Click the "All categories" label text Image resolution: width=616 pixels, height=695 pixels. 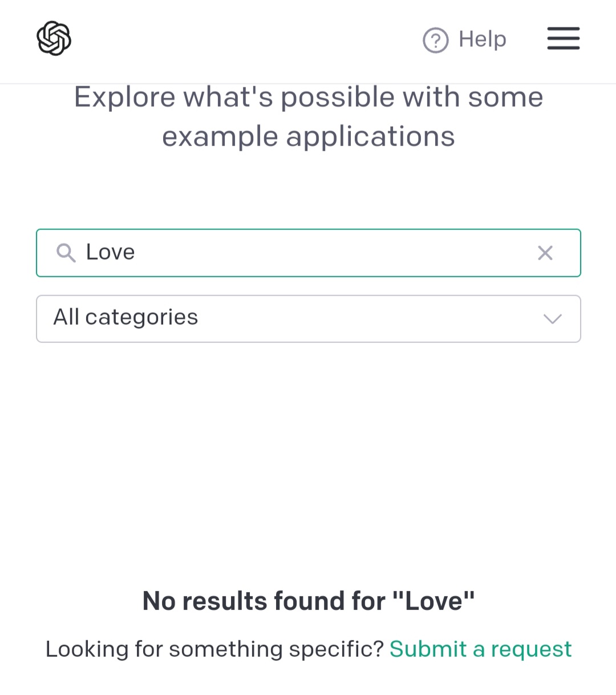click(x=125, y=317)
